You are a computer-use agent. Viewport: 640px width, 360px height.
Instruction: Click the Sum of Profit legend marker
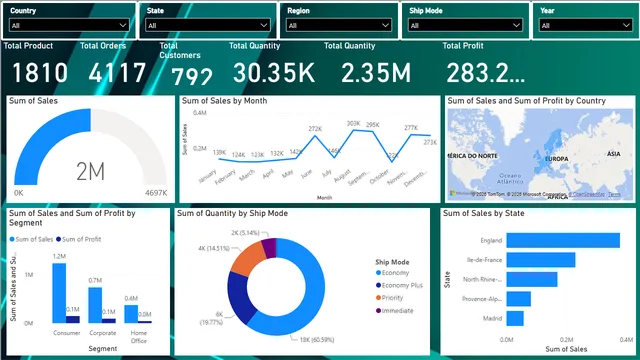pyautogui.click(x=58, y=239)
